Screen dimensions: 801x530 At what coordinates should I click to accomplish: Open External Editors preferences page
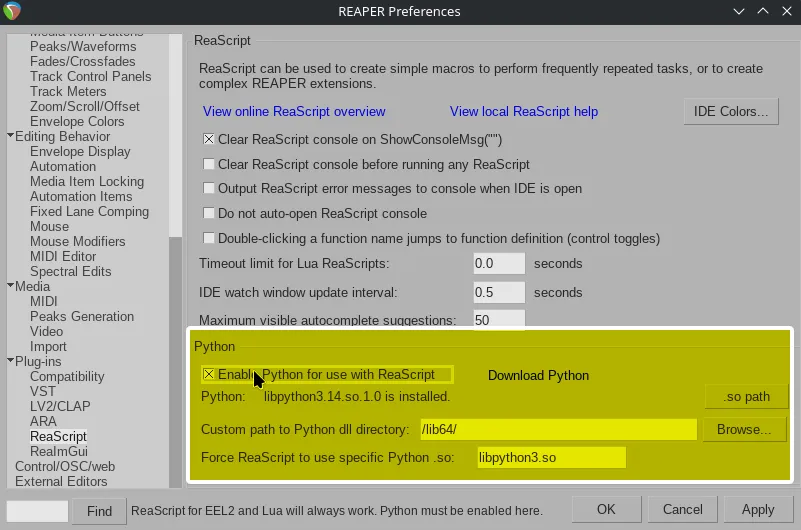tap(61, 481)
